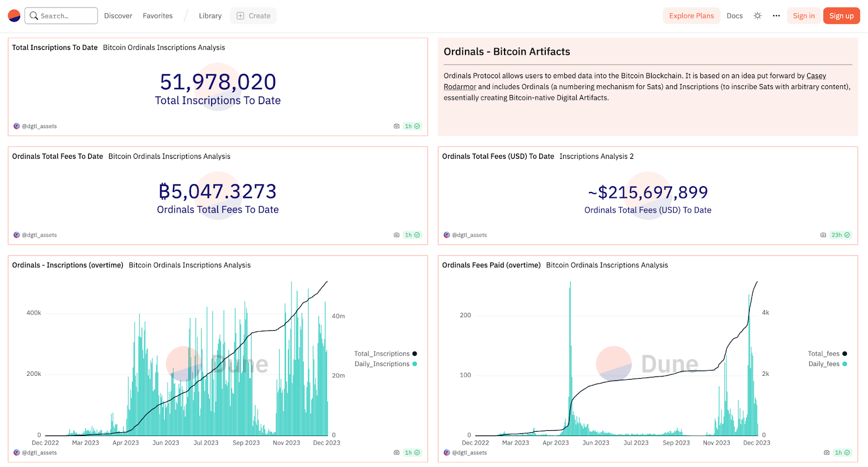Open Ordinals Total Fees To Date title
Image resolution: width=868 pixels, height=467 pixels.
58,157
